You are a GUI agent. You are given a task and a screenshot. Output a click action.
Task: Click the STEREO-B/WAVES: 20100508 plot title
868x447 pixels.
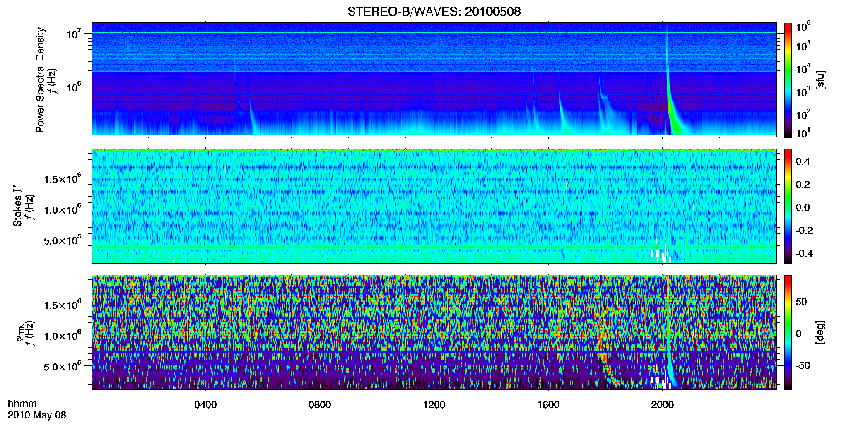coord(434,12)
